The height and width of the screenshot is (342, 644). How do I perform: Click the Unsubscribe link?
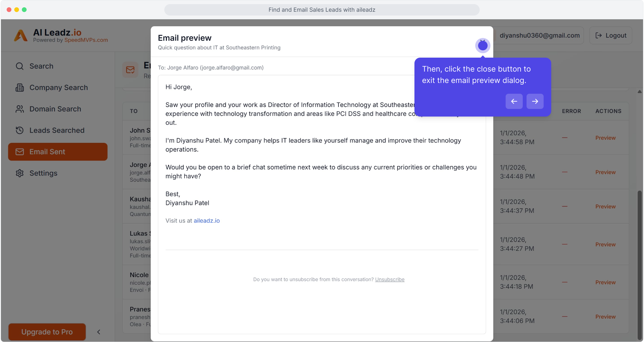pyautogui.click(x=389, y=279)
